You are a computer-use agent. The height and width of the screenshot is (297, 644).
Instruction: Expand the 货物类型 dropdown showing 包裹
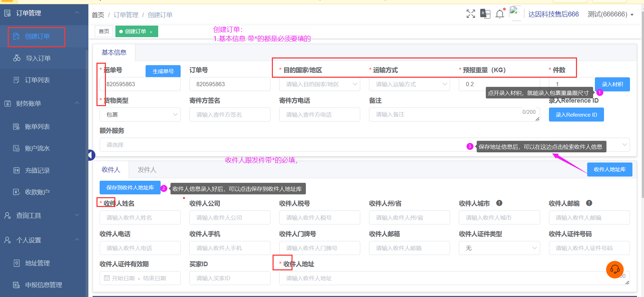pos(140,115)
